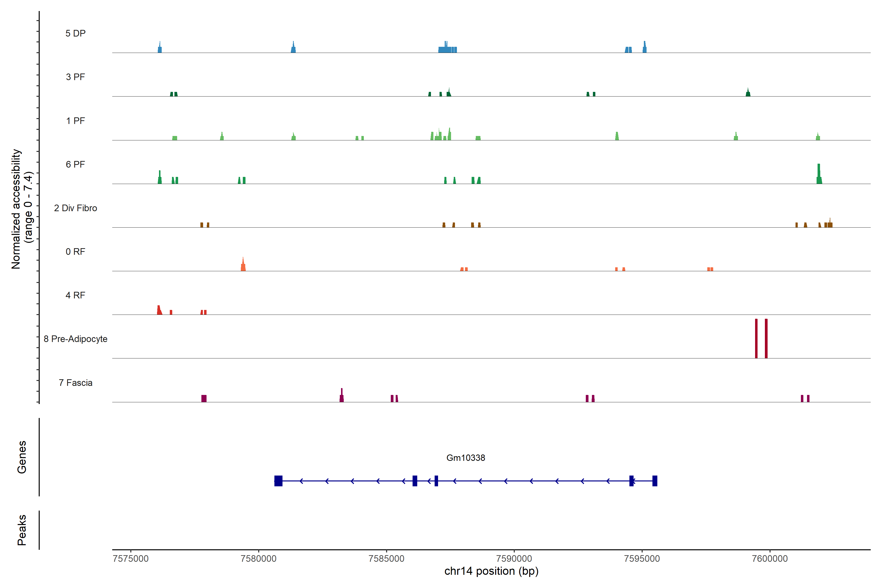Click the chr14 position (bp) axis title
882x588 pixels.
[x=491, y=571]
